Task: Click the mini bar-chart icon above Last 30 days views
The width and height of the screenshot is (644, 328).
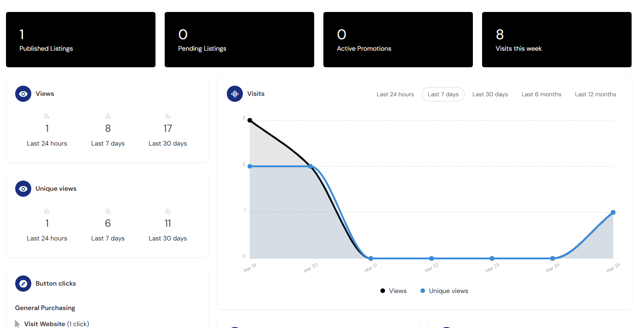Action: (x=167, y=116)
